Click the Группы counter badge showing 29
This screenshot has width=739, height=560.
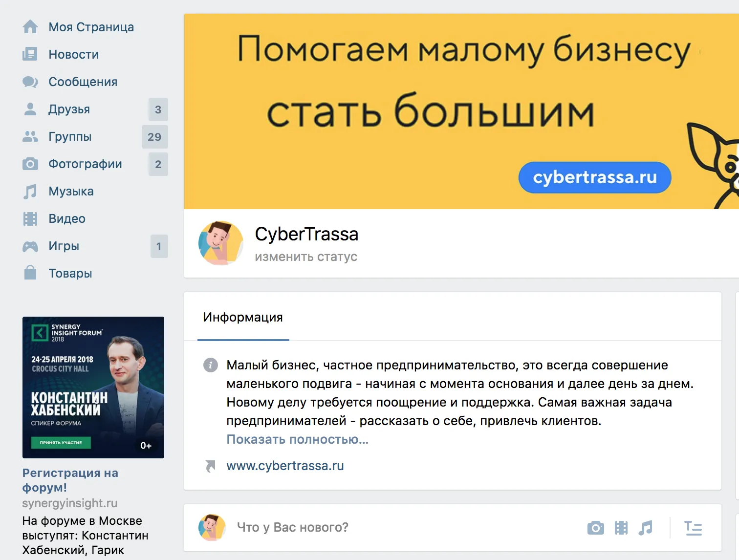coord(155,137)
